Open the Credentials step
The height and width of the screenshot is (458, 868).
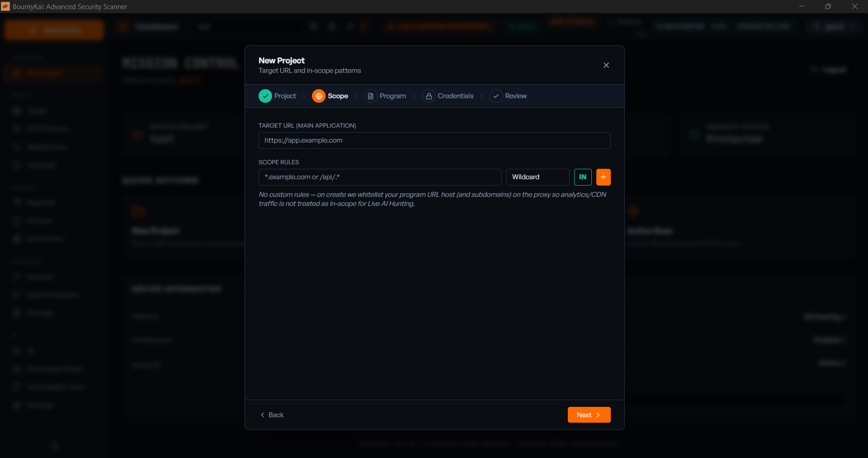(448, 96)
